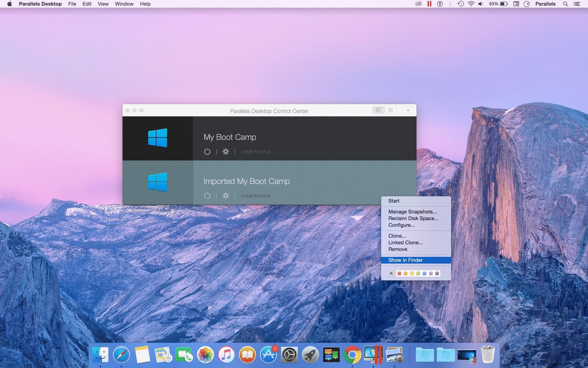Viewport: 588px width, 368px height.
Task: Open the File menu
Action: 72,4
